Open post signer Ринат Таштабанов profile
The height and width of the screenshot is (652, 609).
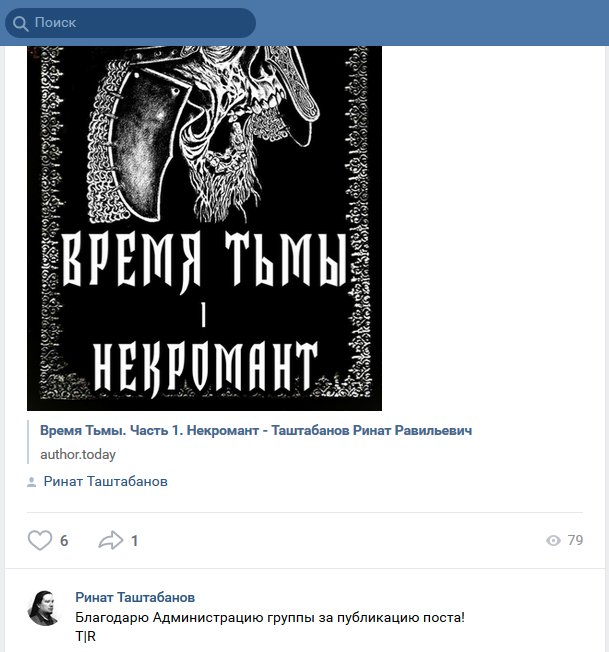[106, 482]
